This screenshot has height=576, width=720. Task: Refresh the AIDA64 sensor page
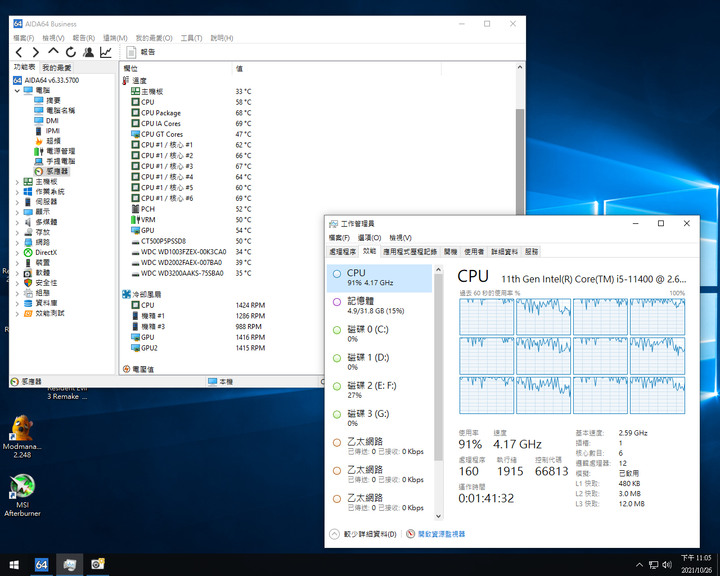coord(70,52)
